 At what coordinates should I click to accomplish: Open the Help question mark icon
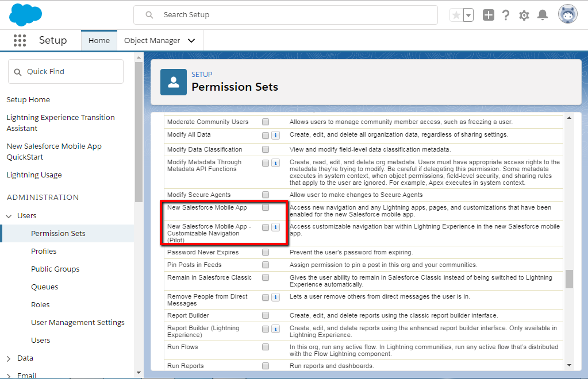pos(506,16)
